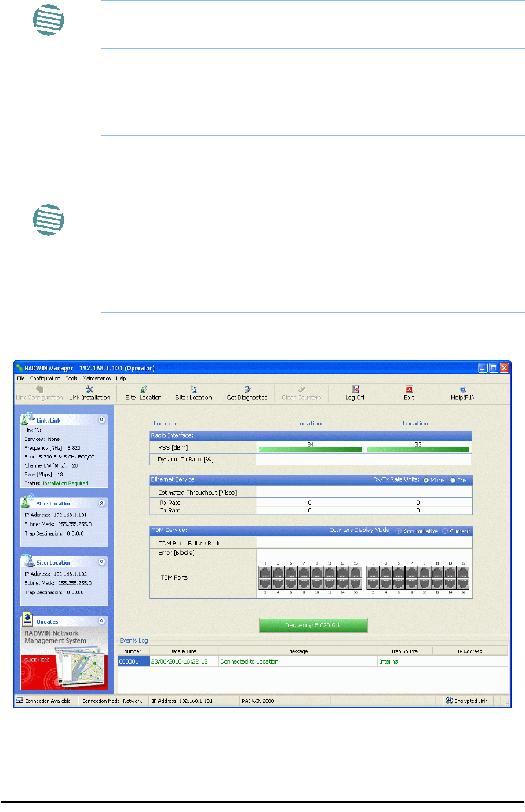Collapse site panel showing IP 192.168.1.102
The width and height of the screenshot is (525, 812).
click(x=102, y=562)
